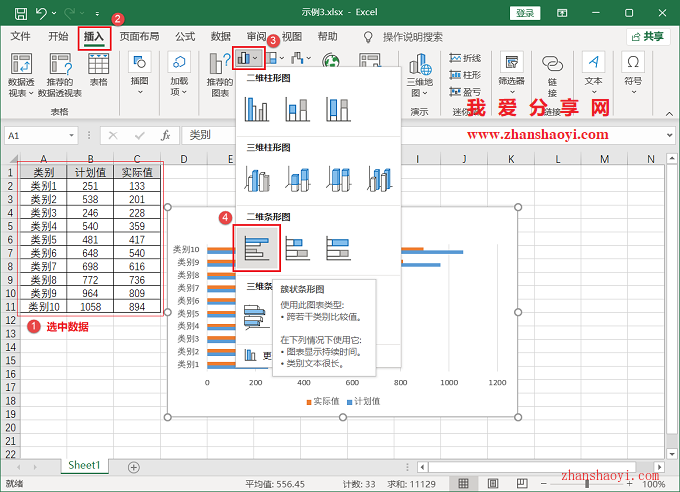Switch to the Insert (插入) tab
The image size is (680, 492).
(94, 36)
